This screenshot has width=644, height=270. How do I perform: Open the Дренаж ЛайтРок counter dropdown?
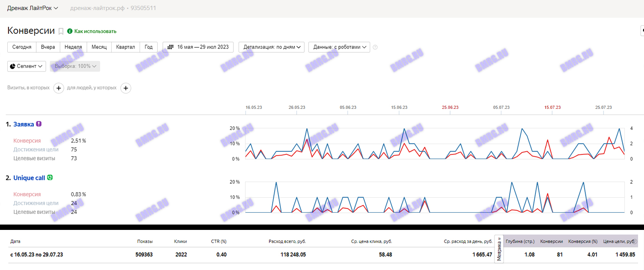tap(33, 8)
